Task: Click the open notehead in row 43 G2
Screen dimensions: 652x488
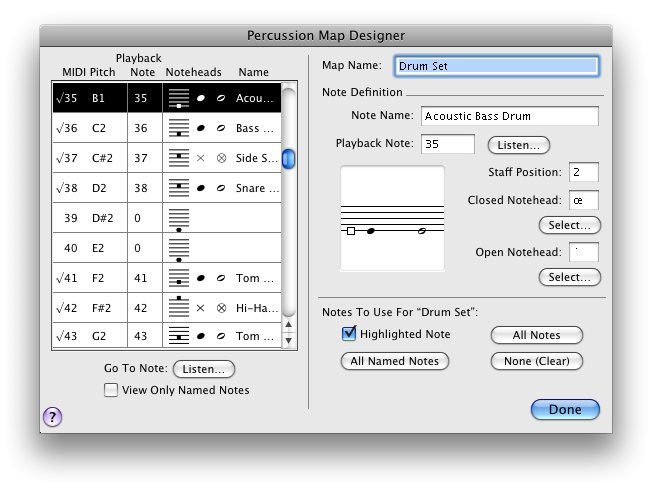Action: click(x=221, y=336)
